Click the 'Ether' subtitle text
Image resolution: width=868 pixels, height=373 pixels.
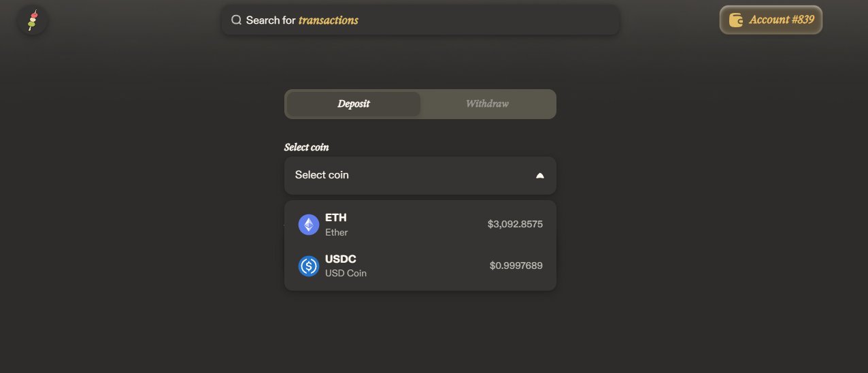pos(336,233)
